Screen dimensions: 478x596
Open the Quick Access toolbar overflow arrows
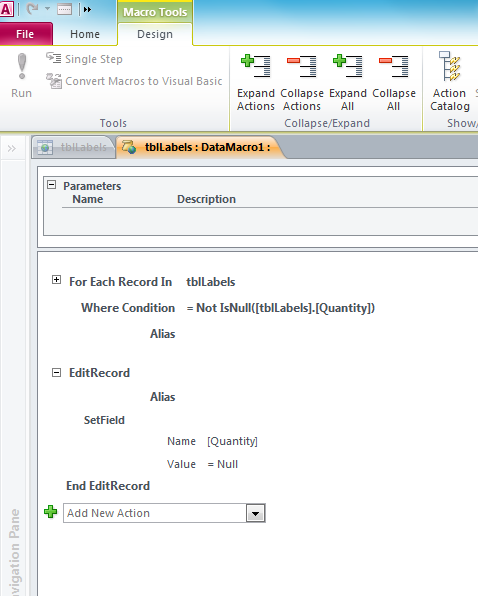coord(87,9)
